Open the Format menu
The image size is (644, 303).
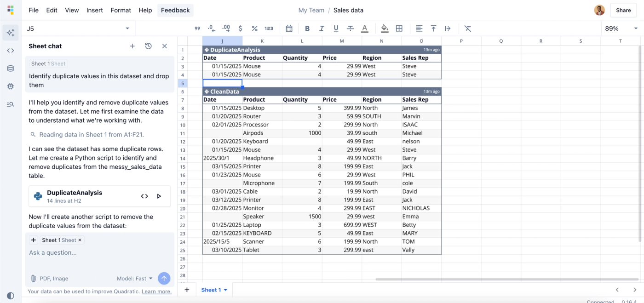(121, 10)
